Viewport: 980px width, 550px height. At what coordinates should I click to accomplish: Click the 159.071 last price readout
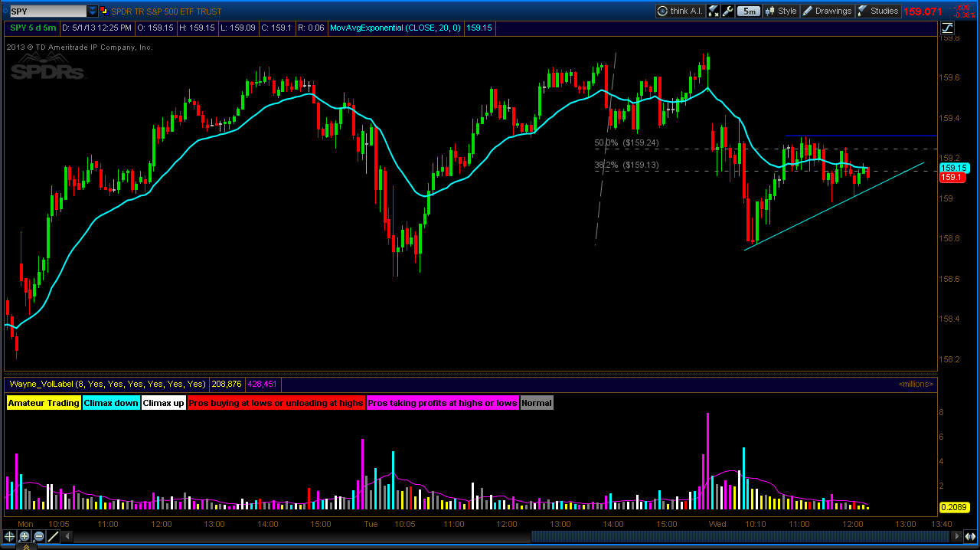(x=923, y=11)
